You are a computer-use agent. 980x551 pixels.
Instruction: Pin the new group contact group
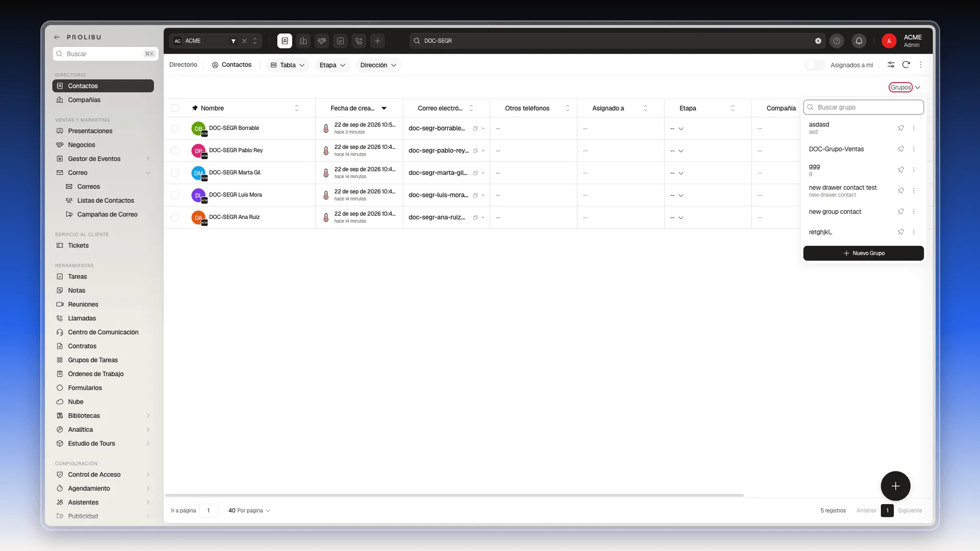coord(901,211)
